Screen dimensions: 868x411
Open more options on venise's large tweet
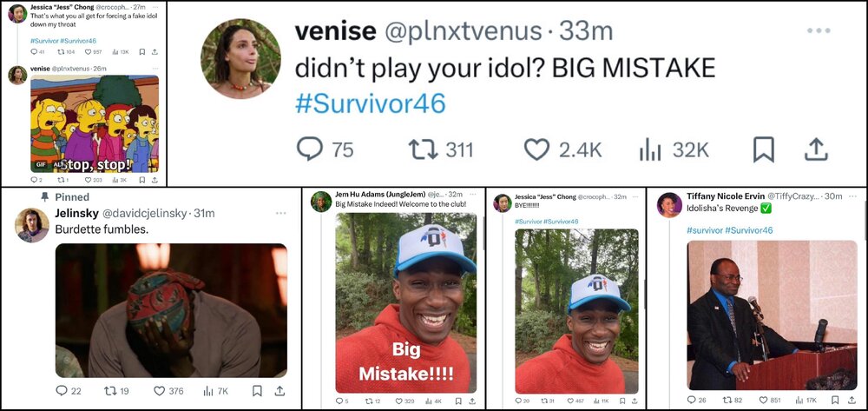coord(819,31)
